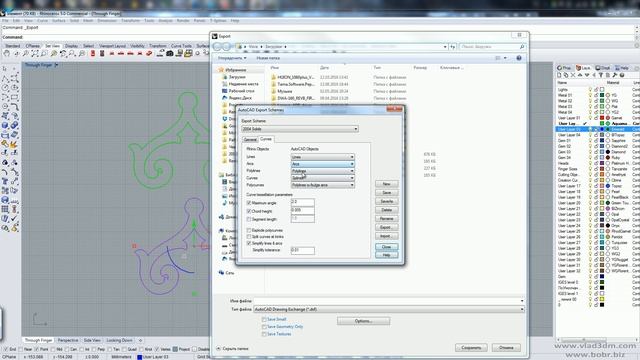Image resolution: width=640 pixels, height=360 pixels.
Task: Click the filter funnel icon in Layers panel
Action: [601, 75]
